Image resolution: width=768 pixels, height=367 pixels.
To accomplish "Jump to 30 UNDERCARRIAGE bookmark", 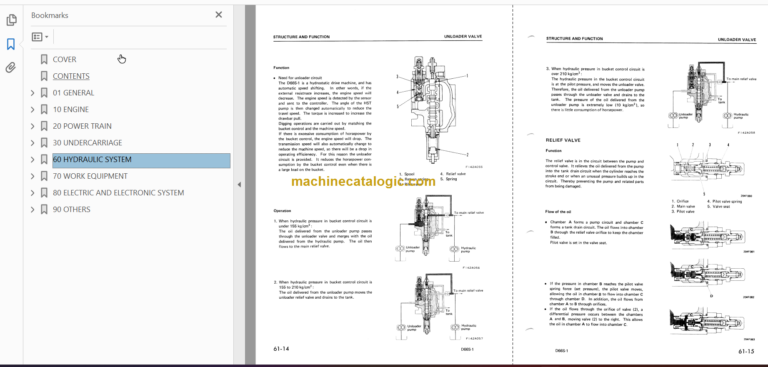I will [x=87, y=143].
